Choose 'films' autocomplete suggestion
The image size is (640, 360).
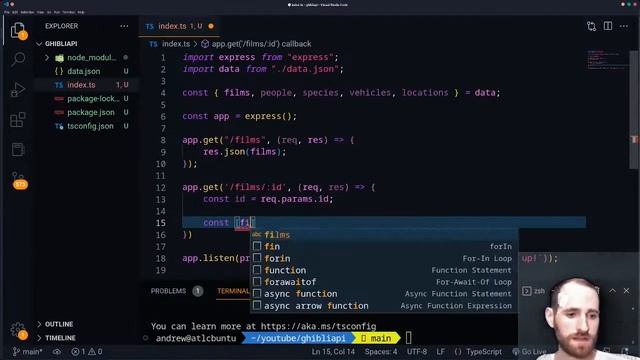point(384,235)
